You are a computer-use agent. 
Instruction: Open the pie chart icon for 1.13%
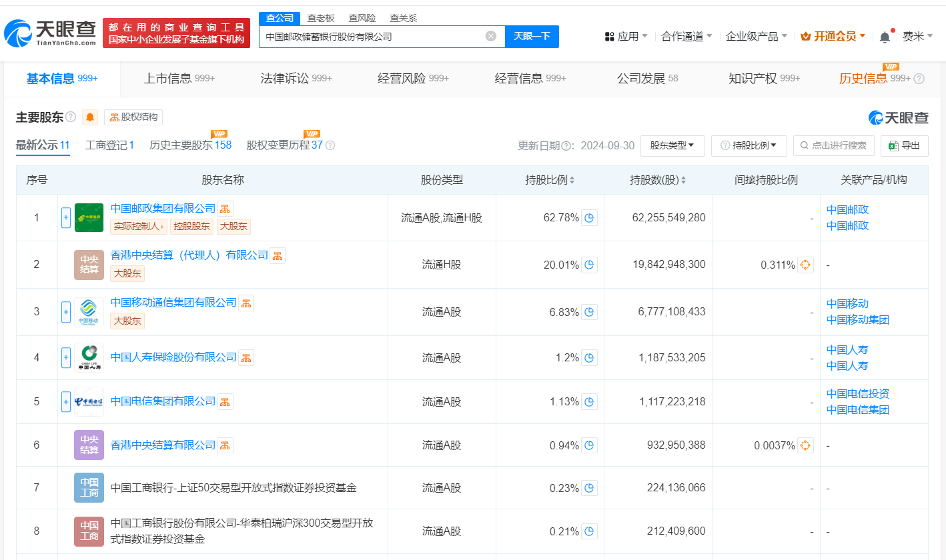click(589, 401)
